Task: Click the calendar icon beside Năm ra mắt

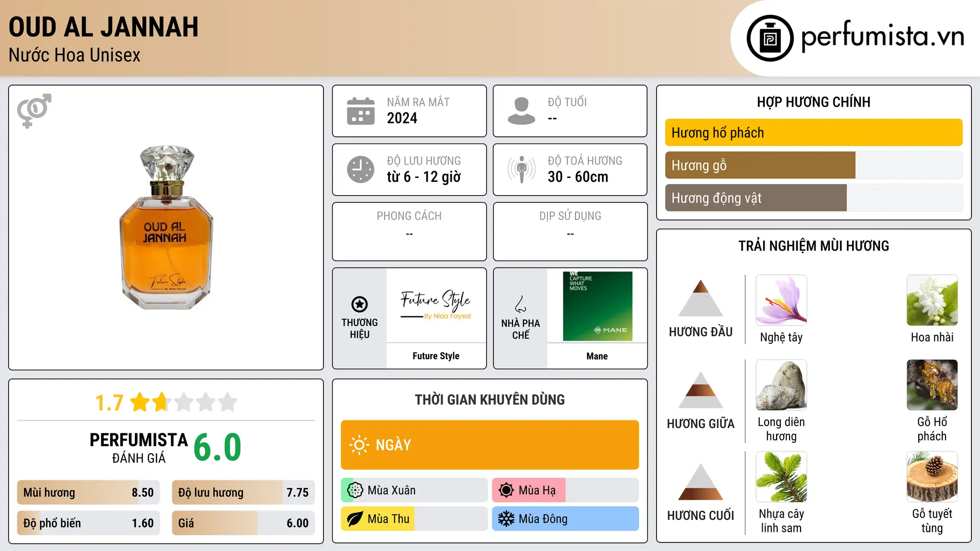Action: [x=361, y=111]
